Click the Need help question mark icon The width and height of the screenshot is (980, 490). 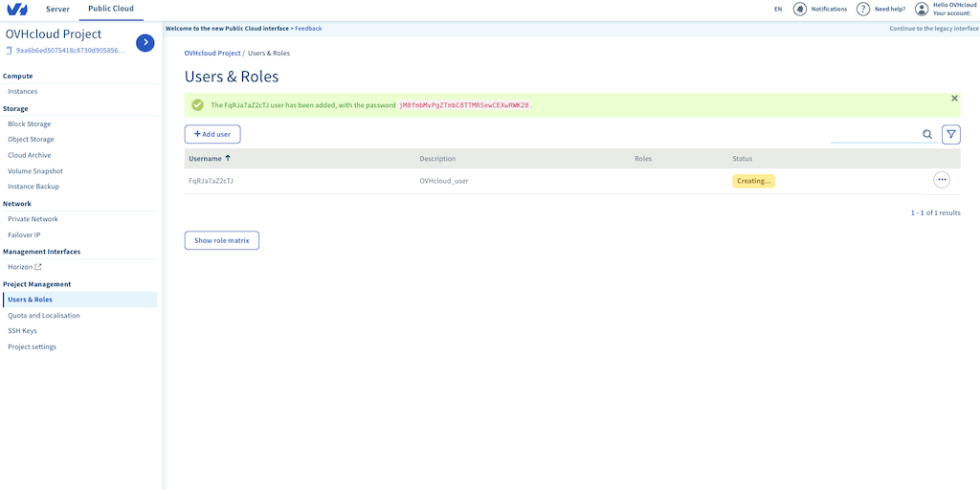tap(863, 10)
